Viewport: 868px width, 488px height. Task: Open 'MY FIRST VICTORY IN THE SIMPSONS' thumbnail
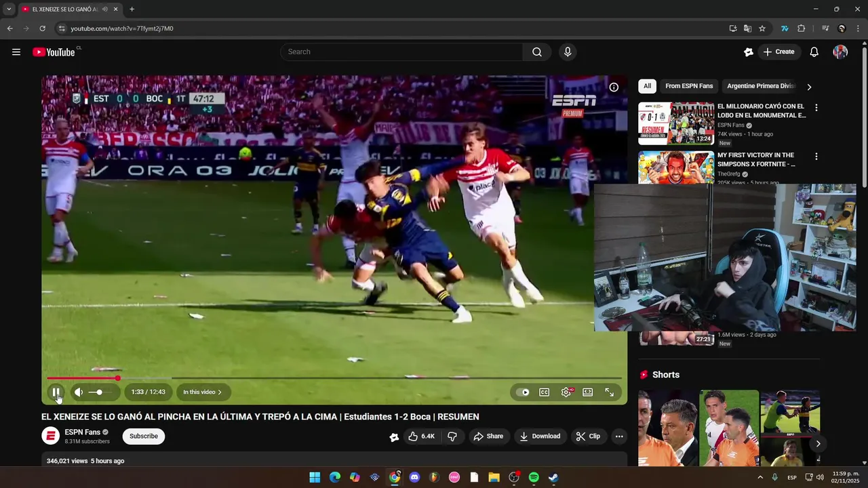[x=676, y=167]
